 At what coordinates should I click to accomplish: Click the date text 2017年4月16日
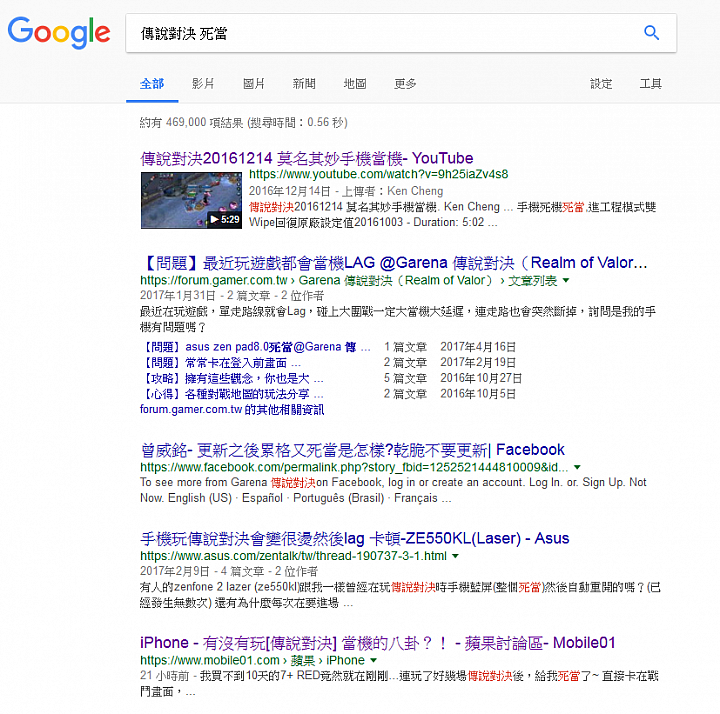[478, 347]
